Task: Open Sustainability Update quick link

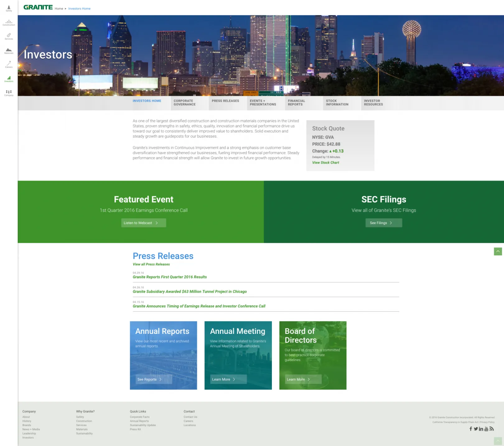Action: pyautogui.click(x=143, y=425)
